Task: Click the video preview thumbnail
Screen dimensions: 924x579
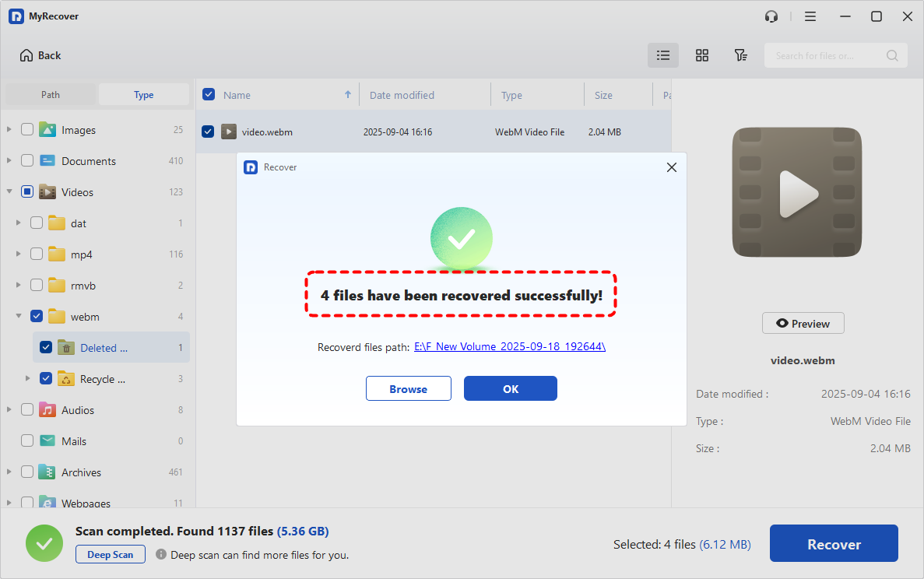Action: coord(796,192)
